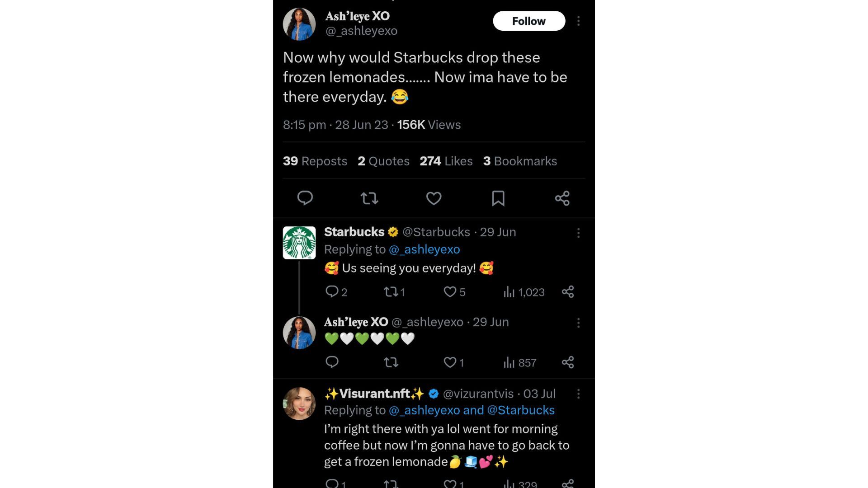The height and width of the screenshot is (488, 868).
Task: Like the main frozen lemonade tweet
Action: [434, 198]
